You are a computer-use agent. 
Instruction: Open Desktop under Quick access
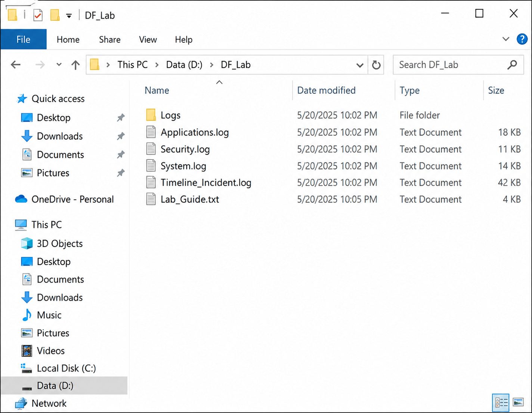(53, 118)
